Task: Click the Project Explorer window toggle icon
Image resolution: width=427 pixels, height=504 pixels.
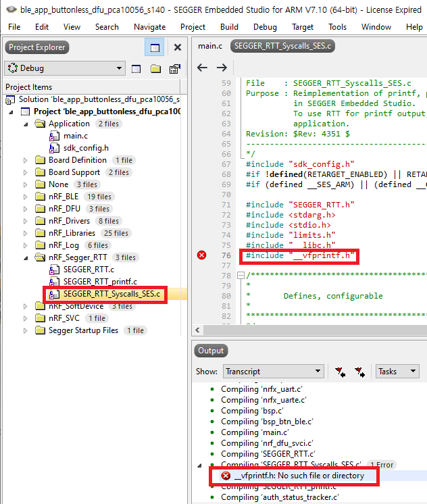Action: point(154,47)
